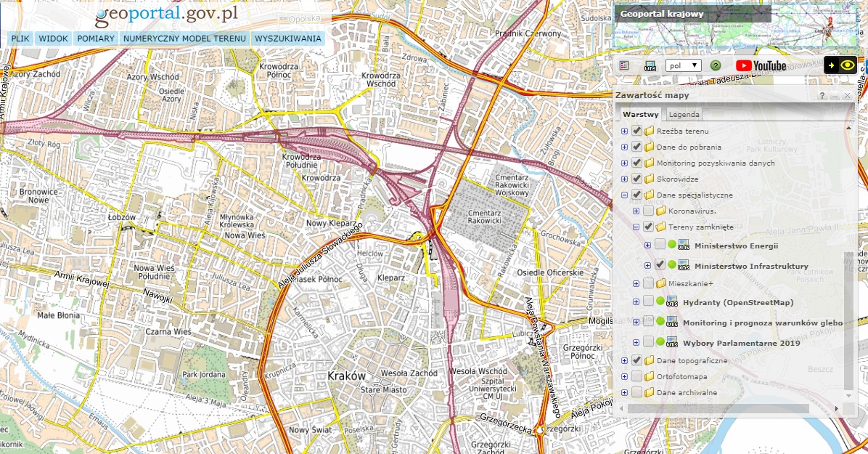Enable the Ministerstwo Energii layer checkbox
Viewport: 868px width, 454px height.
[660, 245]
